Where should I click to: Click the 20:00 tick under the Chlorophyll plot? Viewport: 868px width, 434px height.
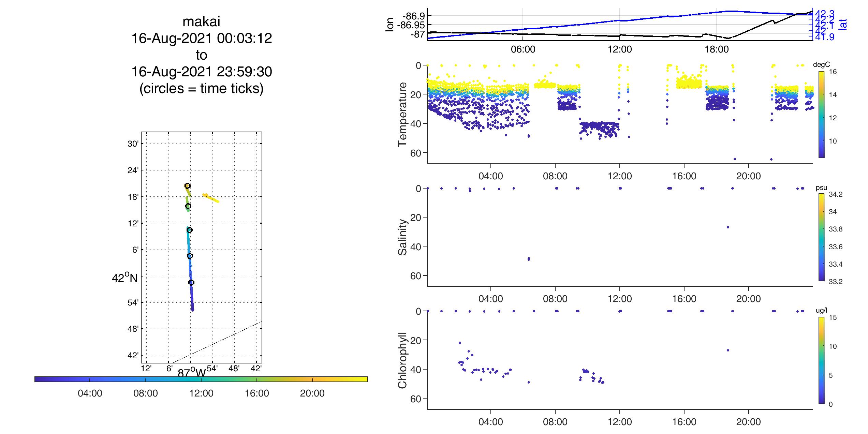pyautogui.click(x=748, y=422)
